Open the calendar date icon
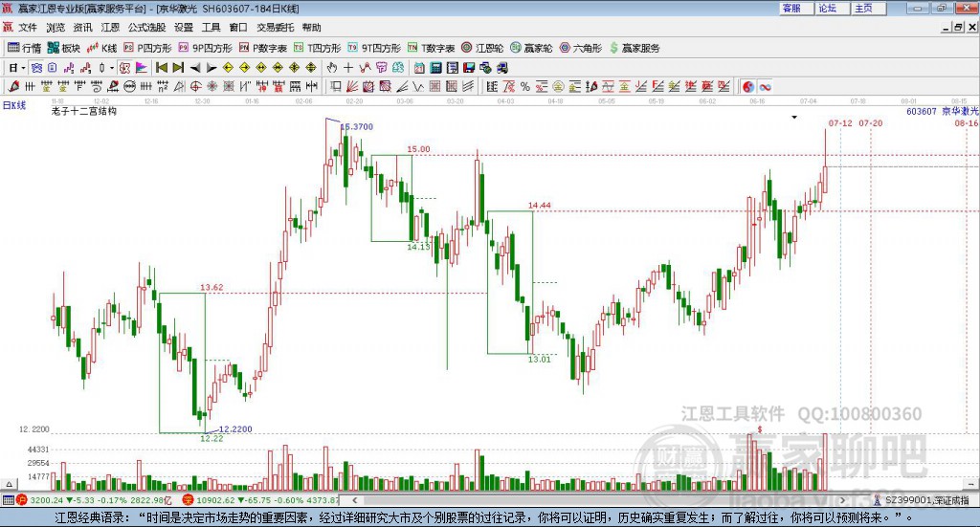The height and width of the screenshot is (527, 980). (x=419, y=68)
